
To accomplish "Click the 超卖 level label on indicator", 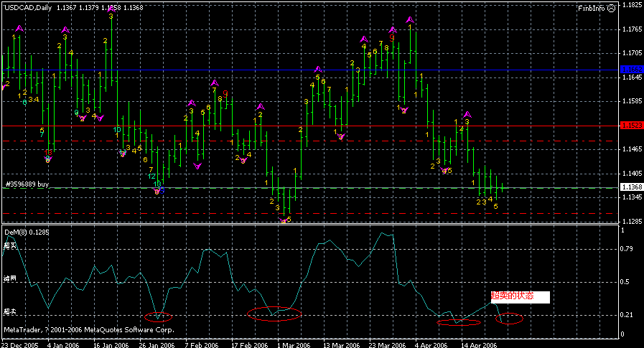I will (x=10, y=311).
